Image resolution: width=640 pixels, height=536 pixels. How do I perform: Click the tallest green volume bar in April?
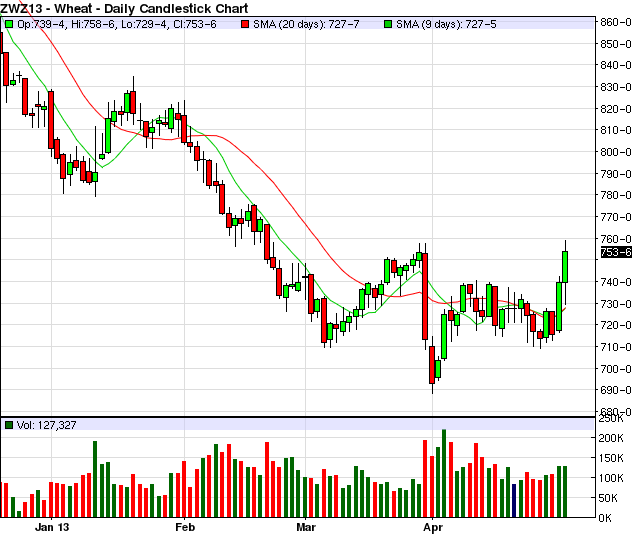pos(444,473)
